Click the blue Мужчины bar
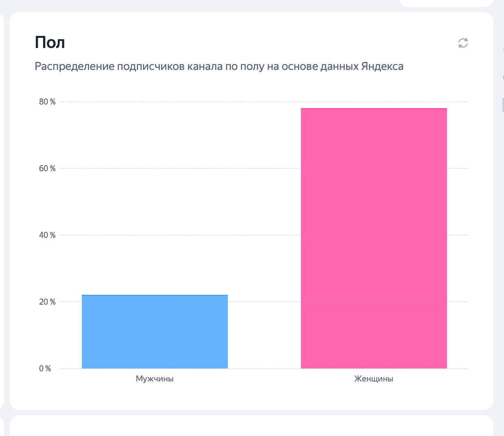The height and width of the screenshot is (436, 504). pyautogui.click(x=155, y=331)
